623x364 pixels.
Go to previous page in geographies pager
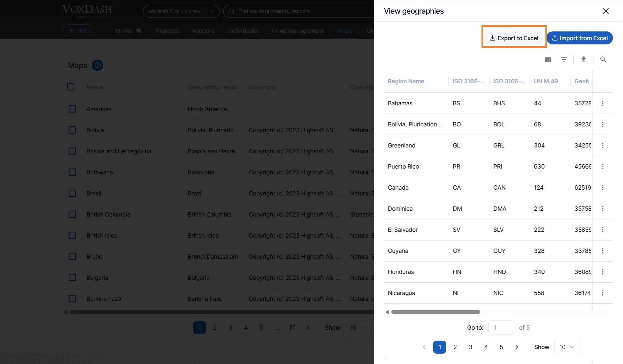(424, 347)
